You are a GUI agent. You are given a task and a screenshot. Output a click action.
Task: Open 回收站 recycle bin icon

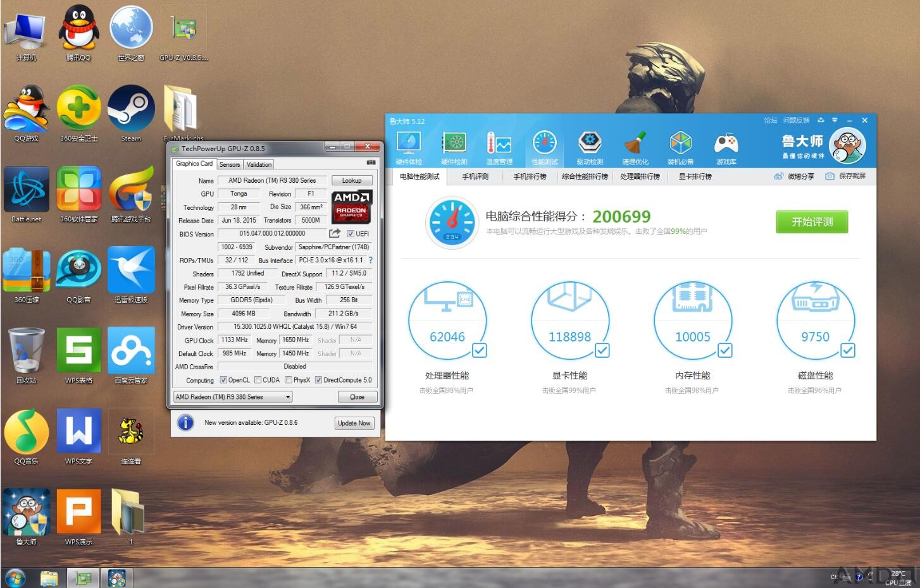[26, 356]
